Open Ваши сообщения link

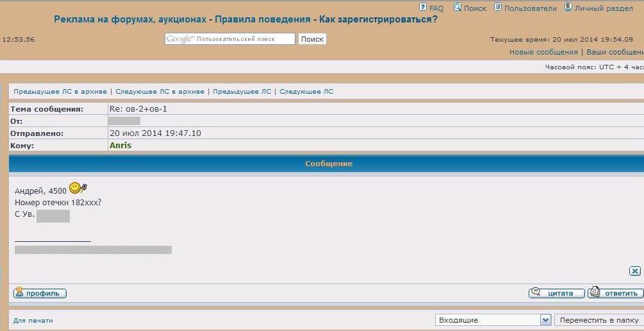615,52
